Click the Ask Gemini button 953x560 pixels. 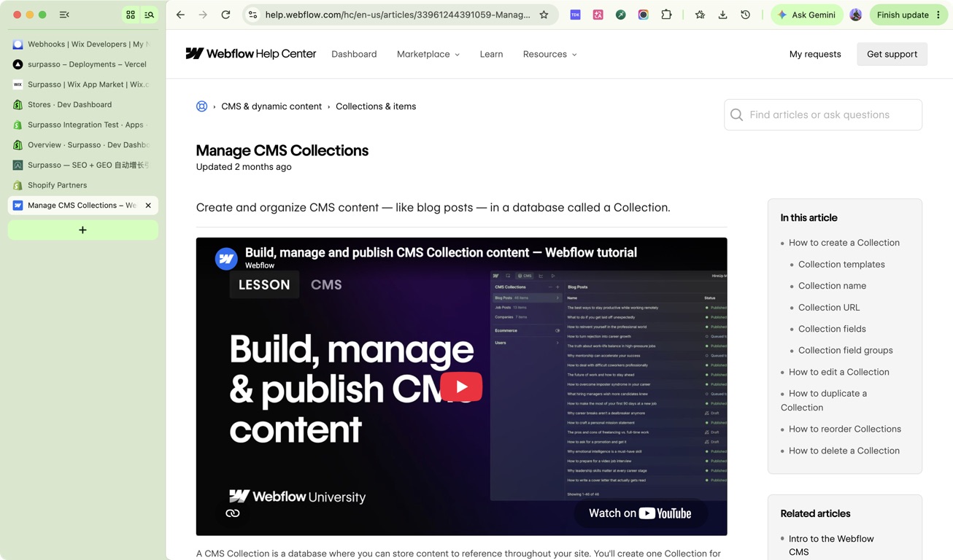click(807, 15)
